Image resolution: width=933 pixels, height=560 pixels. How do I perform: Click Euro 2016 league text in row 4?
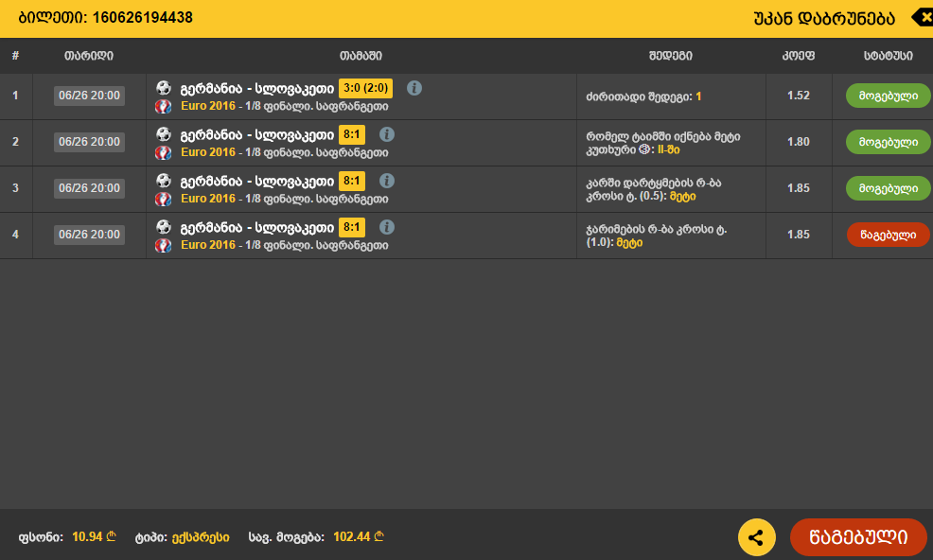pyautogui.click(x=207, y=246)
